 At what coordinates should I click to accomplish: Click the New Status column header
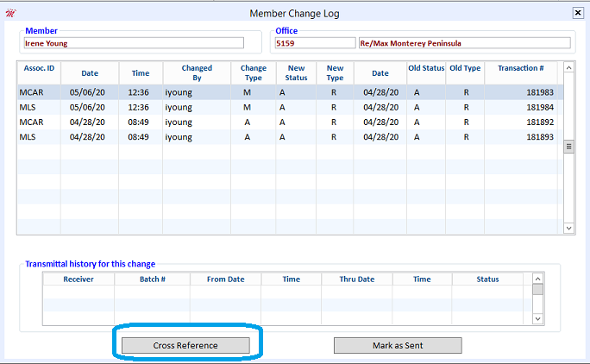click(x=296, y=72)
